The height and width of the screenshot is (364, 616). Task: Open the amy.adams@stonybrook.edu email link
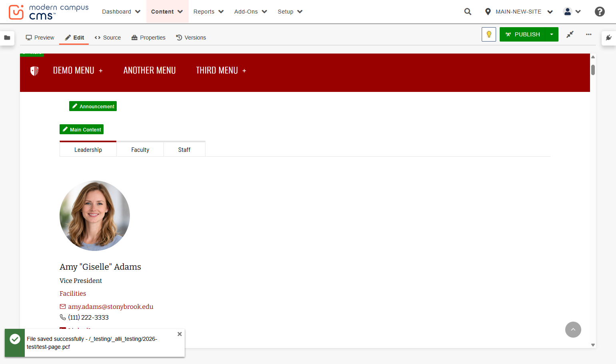click(x=111, y=306)
